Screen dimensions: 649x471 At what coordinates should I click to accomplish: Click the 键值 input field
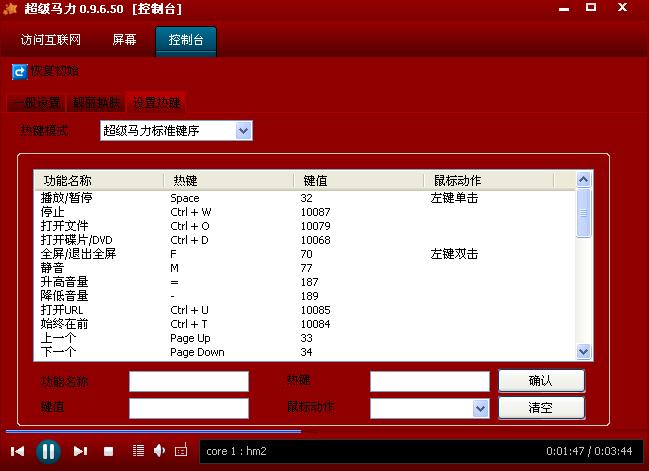coord(189,408)
